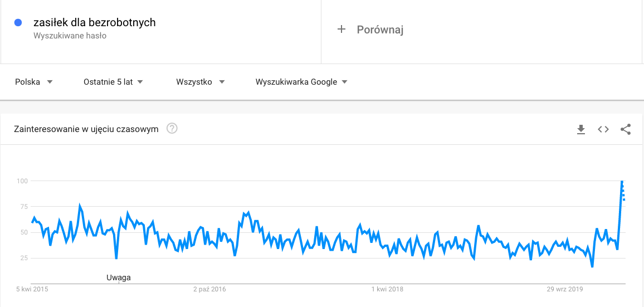Expand the Wszystko category dropdown
Image resolution: width=644 pixels, height=307 pixels.
pos(201,82)
